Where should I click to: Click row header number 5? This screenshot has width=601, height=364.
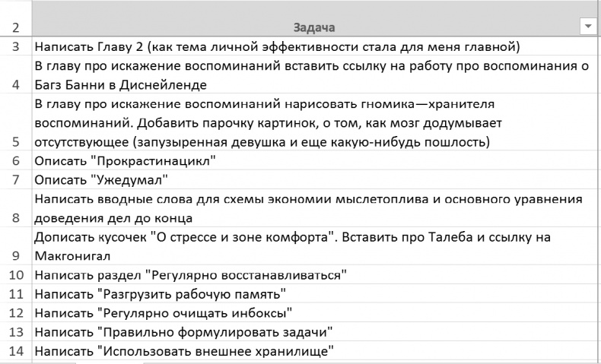(15, 141)
